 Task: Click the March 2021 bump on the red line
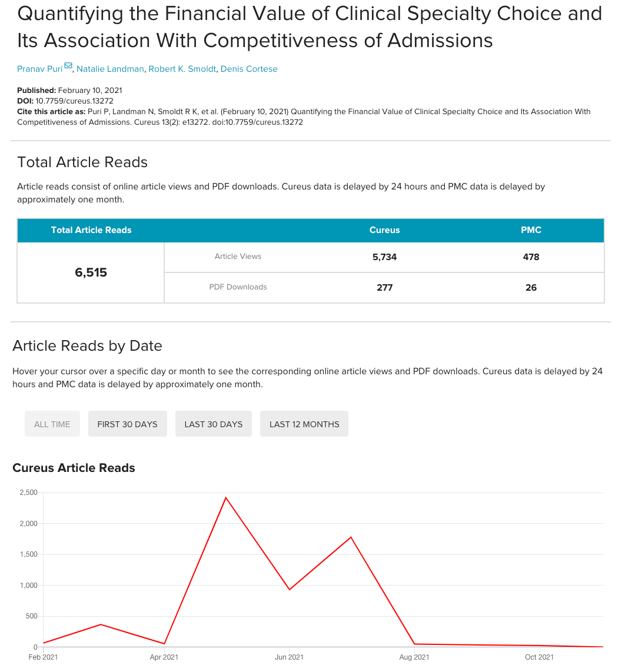tap(101, 624)
